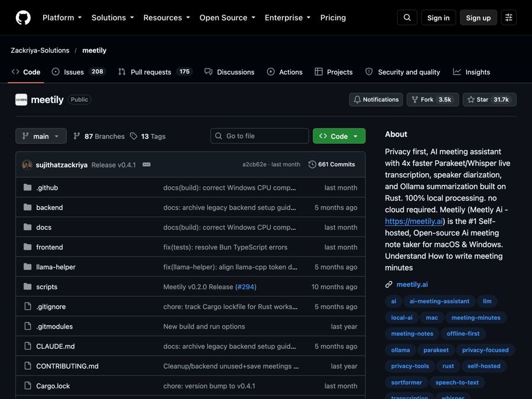
Task: Click the backend folder icon
Action: (27, 207)
